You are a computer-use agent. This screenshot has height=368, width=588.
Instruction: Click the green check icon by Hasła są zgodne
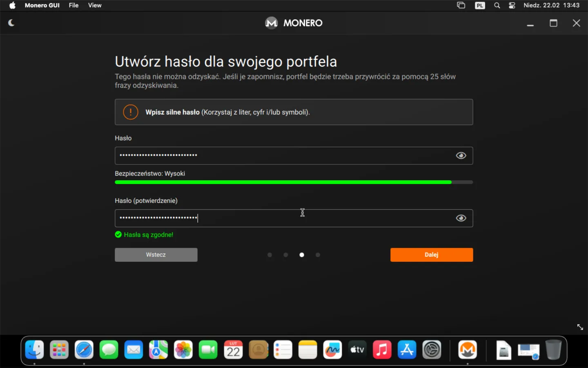click(x=118, y=234)
